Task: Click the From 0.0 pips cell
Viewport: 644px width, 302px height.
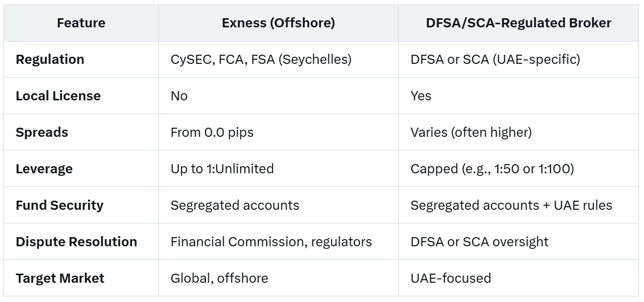Action: pyautogui.click(x=212, y=132)
